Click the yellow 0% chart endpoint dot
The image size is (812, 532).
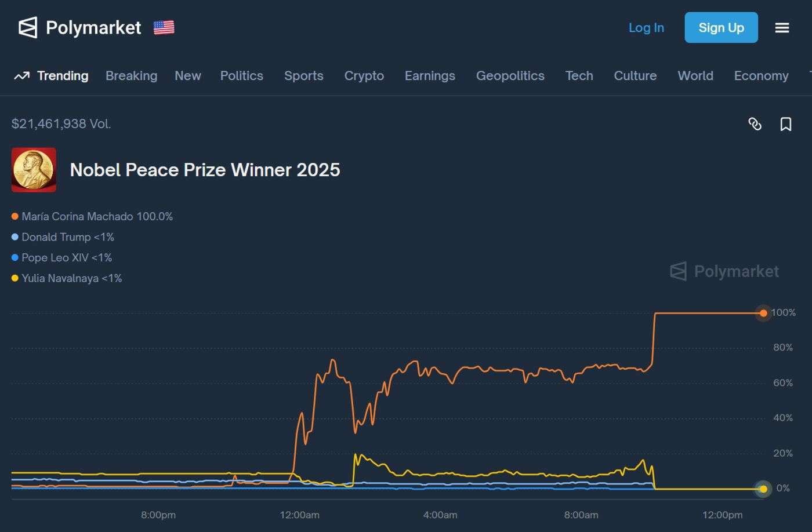click(763, 489)
